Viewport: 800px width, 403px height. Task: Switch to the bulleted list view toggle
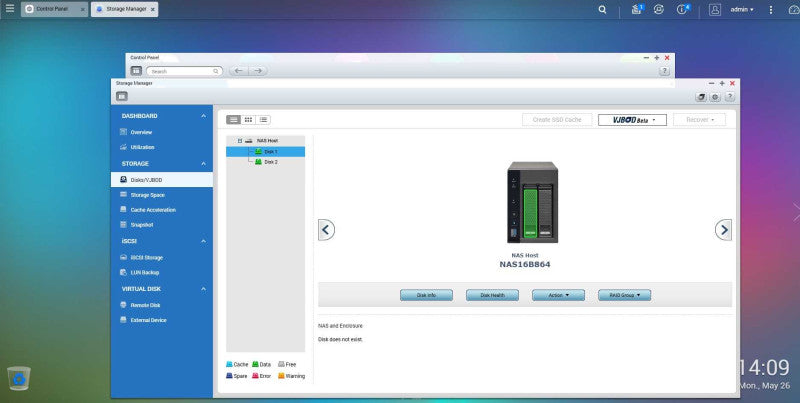263,119
